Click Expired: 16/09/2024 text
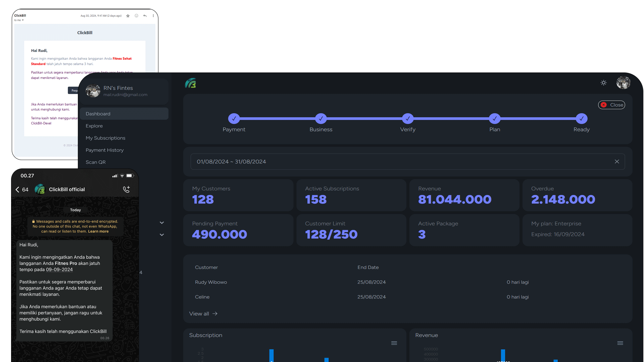The image size is (644, 362). point(558,235)
